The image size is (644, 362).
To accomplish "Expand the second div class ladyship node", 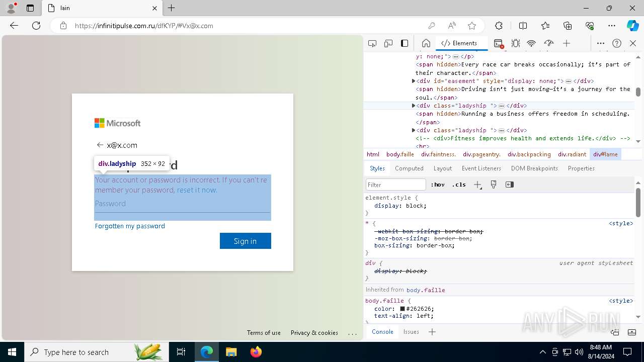I will point(414,130).
